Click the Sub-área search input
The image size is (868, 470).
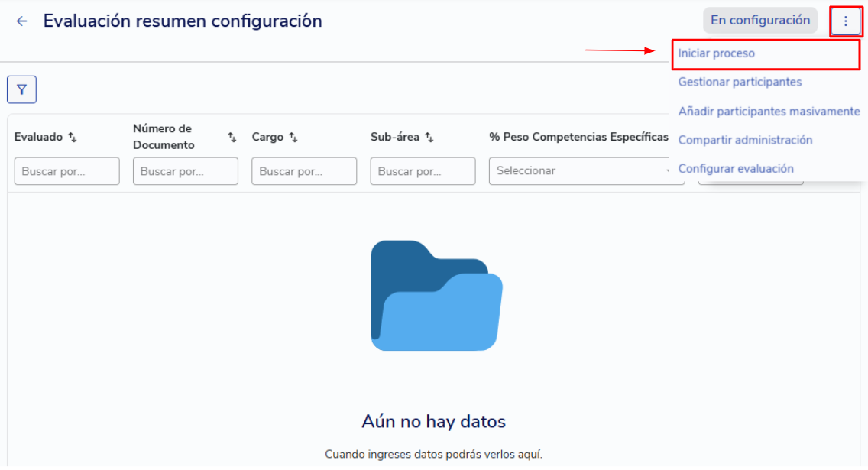click(x=423, y=171)
